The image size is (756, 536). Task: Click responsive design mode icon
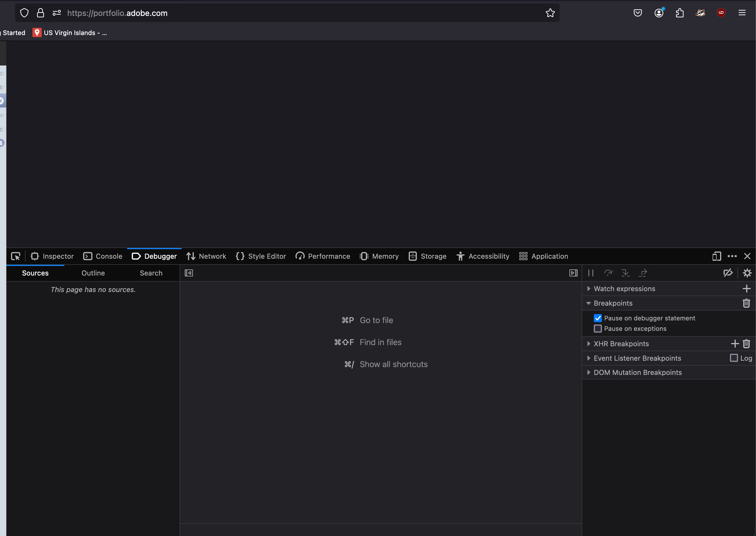pyautogui.click(x=716, y=256)
